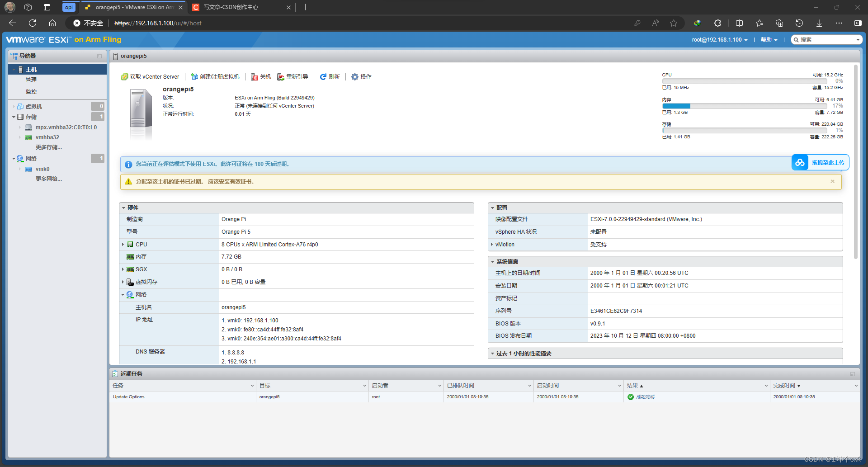Screen dimensions: 868x467
Task: Expand the SGX hardware details
Action: (x=123, y=269)
